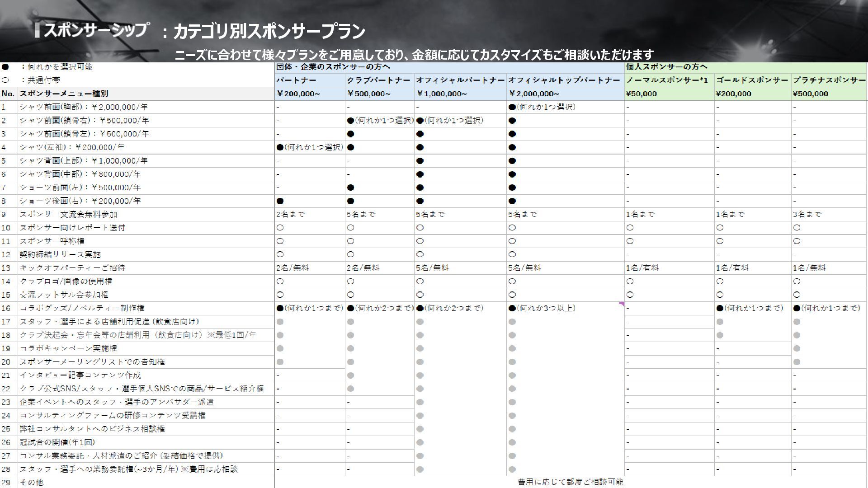Click the black dot legend marker for 何れかを選択可能
The height and width of the screenshot is (488, 868).
point(5,67)
